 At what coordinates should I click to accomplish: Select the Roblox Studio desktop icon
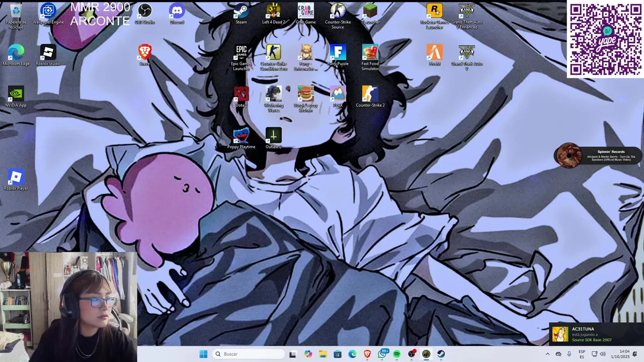click(x=48, y=55)
